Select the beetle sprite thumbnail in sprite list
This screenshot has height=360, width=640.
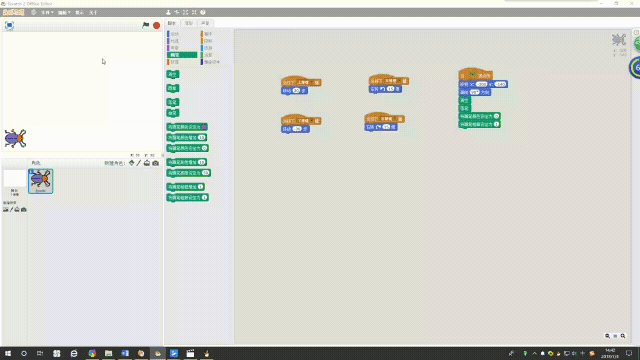40,181
